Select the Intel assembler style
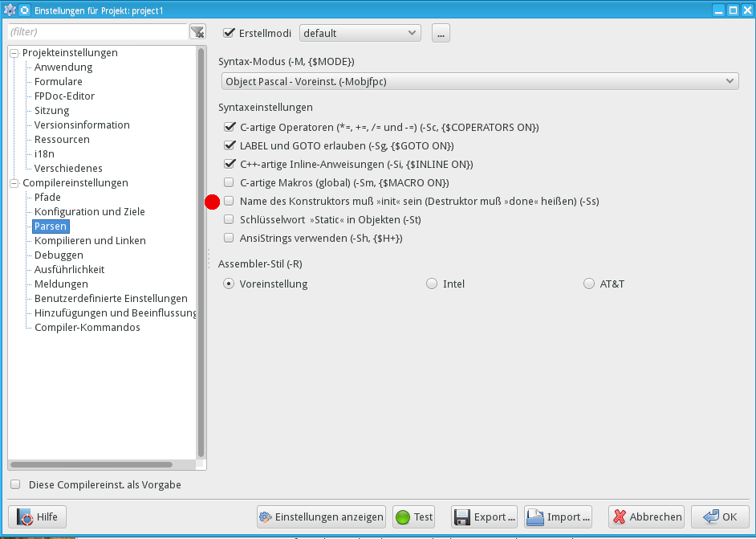Image resolution: width=756 pixels, height=539 pixels. 432,284
